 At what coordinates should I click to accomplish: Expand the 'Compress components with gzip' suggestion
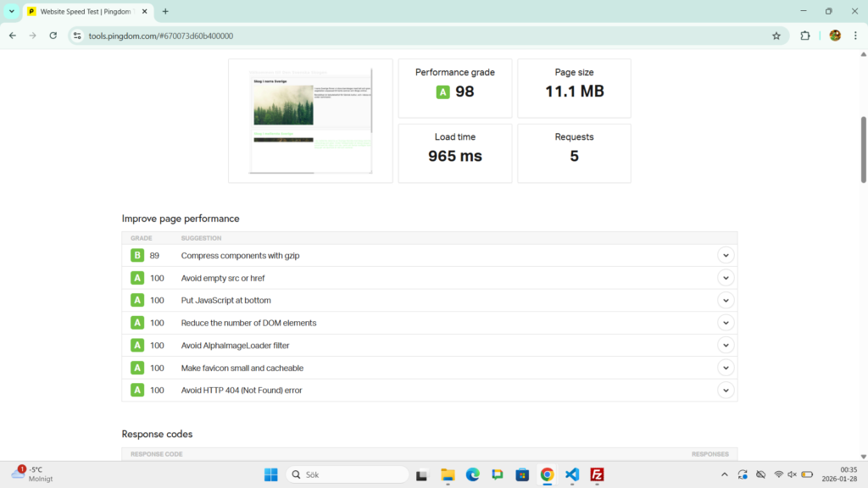click(725, 255)
